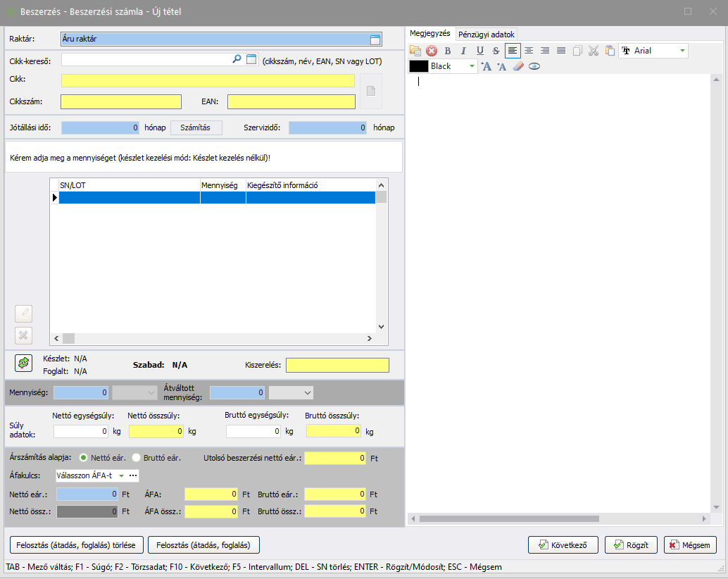The image size is (728, 579).
Task: Center align the note text
Action: click(528, 51)
